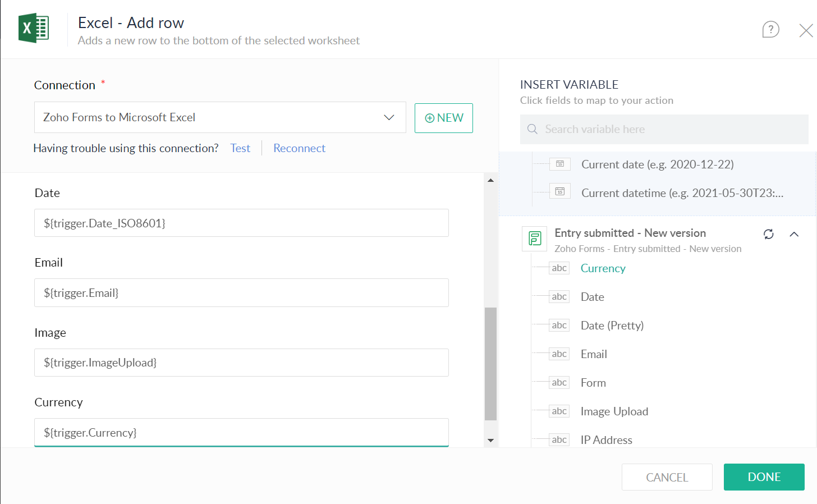Click the calendar icon beside Current date
Image resolution: width=817 pixels, height=504 pixels.
[x=559, y=164]
